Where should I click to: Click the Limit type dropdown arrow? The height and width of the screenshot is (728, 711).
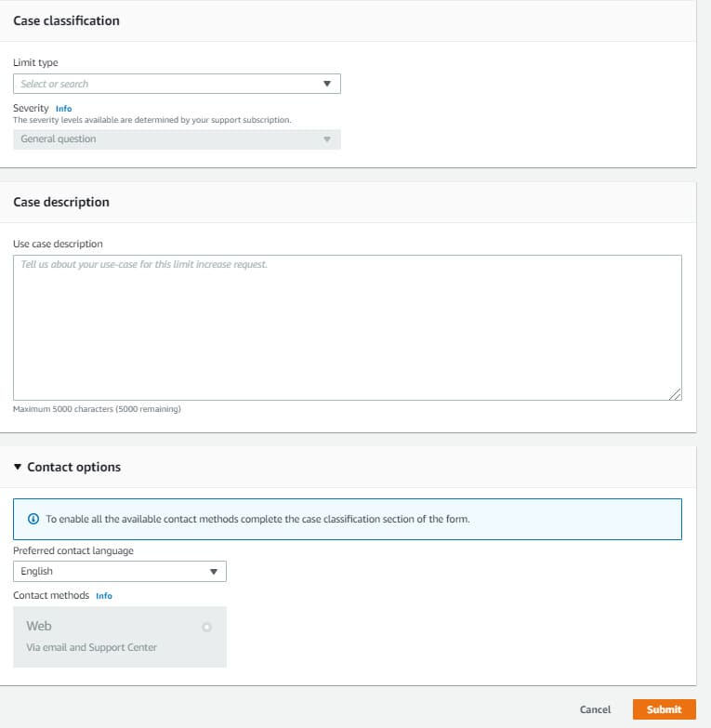tap(327, 84)
